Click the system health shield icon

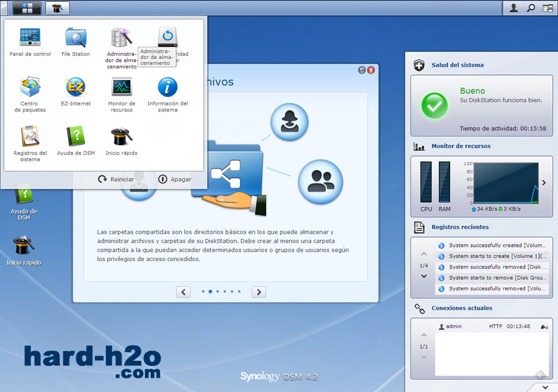[419, 65]
